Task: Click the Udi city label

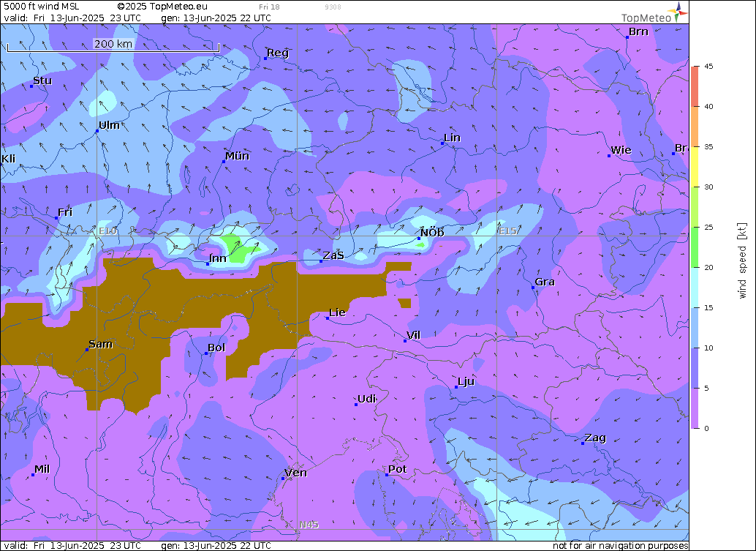Action: pos(367,399)
